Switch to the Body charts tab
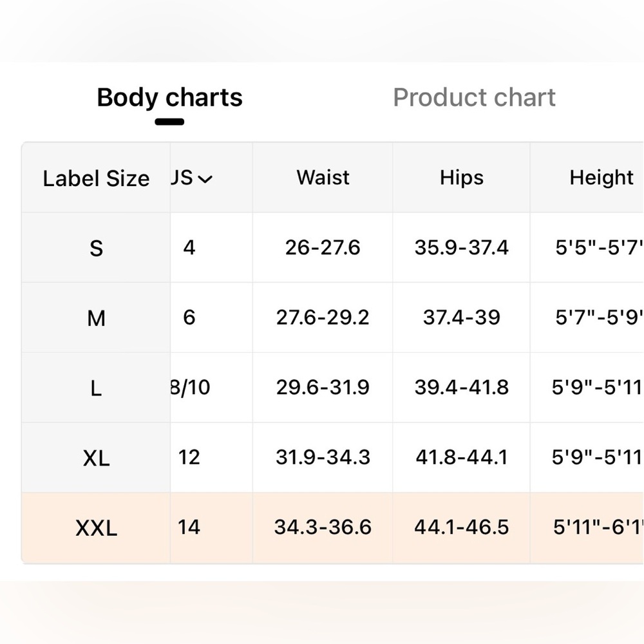Image resolution: width=644 pixels, height=644 pixels. click(169, 97)
